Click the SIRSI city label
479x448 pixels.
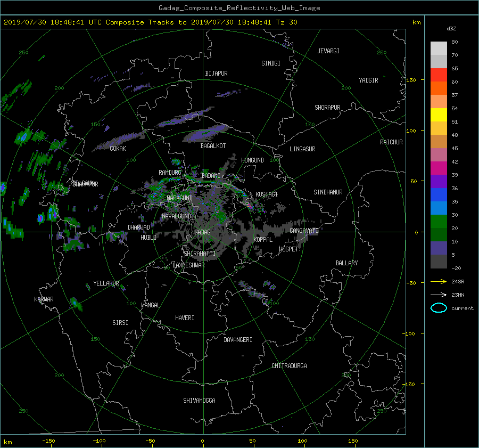tap(120, 323)
